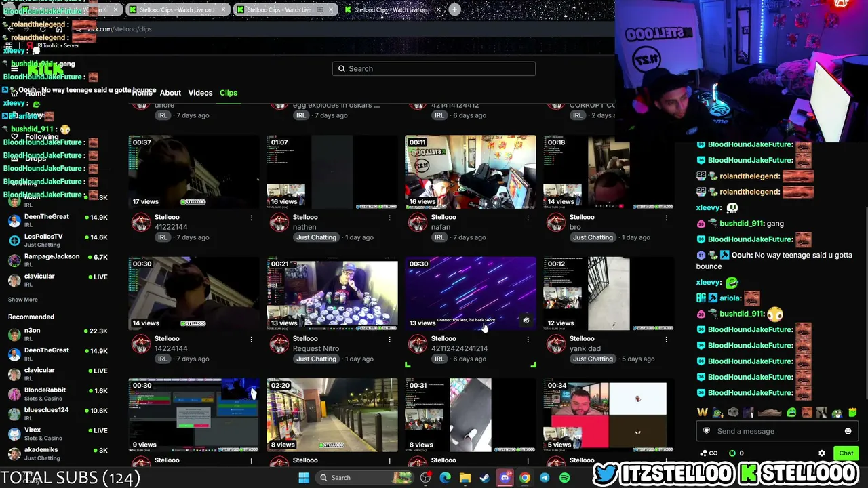This screenshot has width=868, height=488.
Task: Focus the Kick search field
Action: click(434, 68)
